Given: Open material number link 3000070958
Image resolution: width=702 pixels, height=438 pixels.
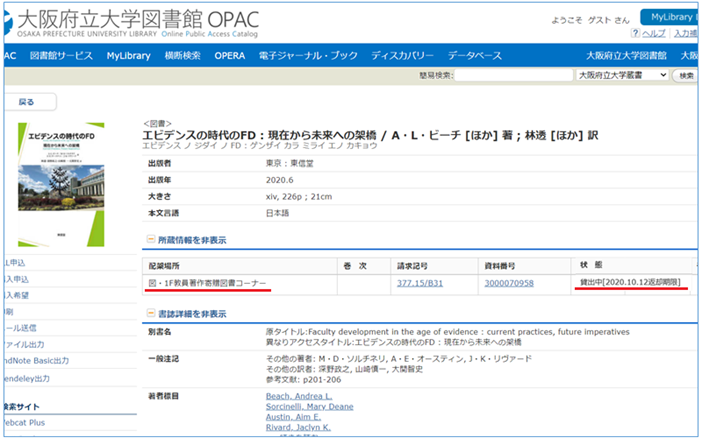Looking at the screenshot, I should click(509, 283).
